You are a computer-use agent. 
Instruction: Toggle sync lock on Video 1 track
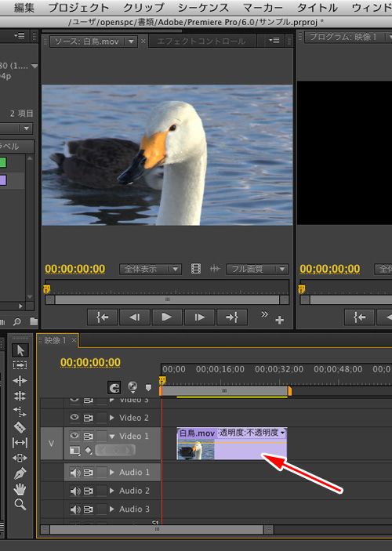point(89,436)
